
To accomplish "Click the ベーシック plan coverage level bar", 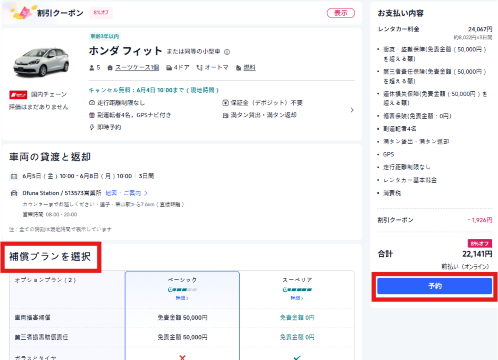I will pyautogui.click(x=182, y=290).
